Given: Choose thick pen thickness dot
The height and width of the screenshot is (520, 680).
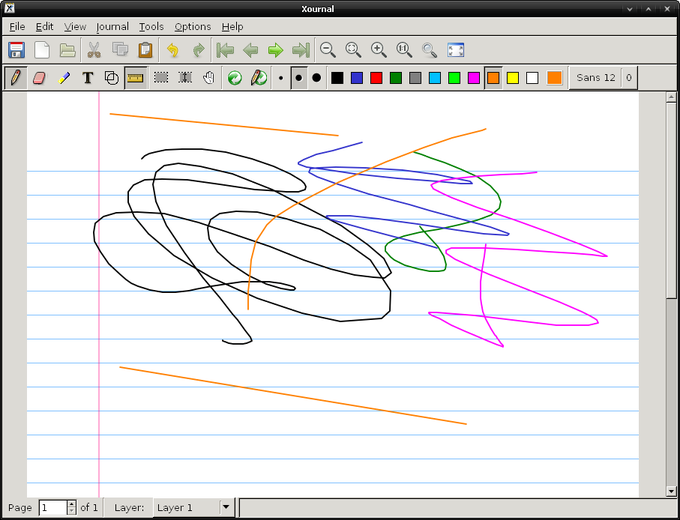Looking at the screenshot, I should tap(317, 78).
